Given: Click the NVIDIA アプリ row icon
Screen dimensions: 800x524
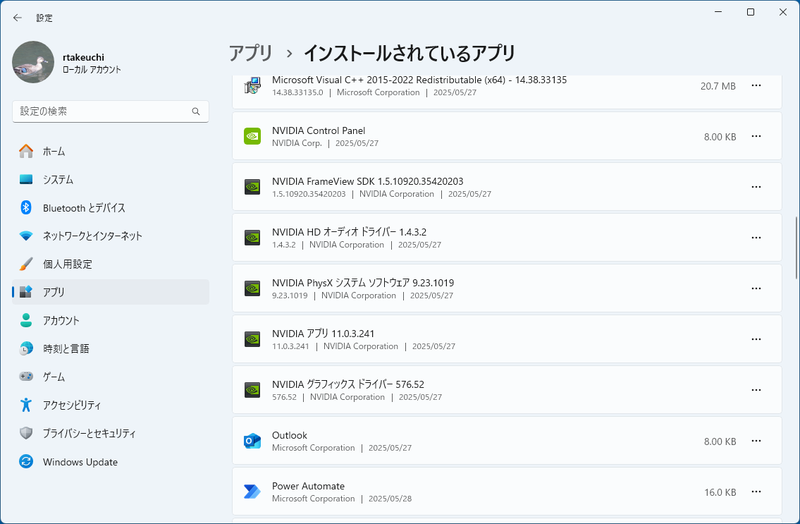Looking at the screenshot, I should (252, 339).
